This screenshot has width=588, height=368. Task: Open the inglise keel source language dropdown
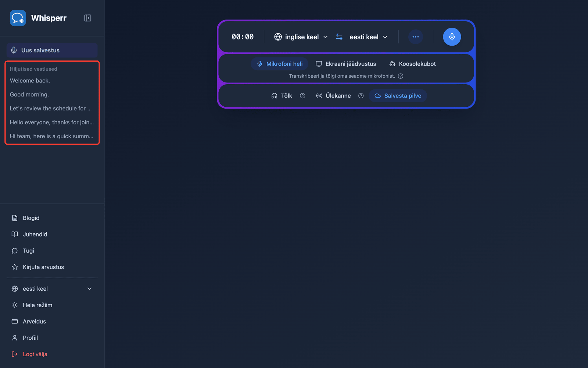(x=301, y=37)
